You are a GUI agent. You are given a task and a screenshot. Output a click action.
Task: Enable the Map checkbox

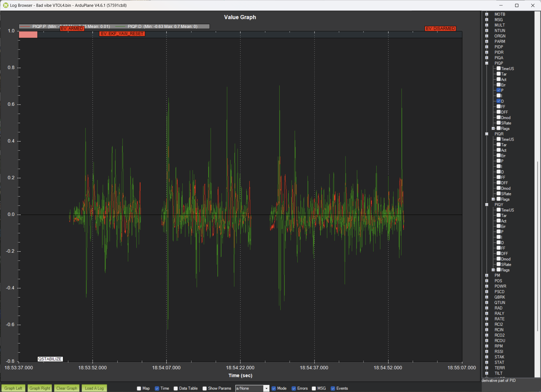point(139,388)
